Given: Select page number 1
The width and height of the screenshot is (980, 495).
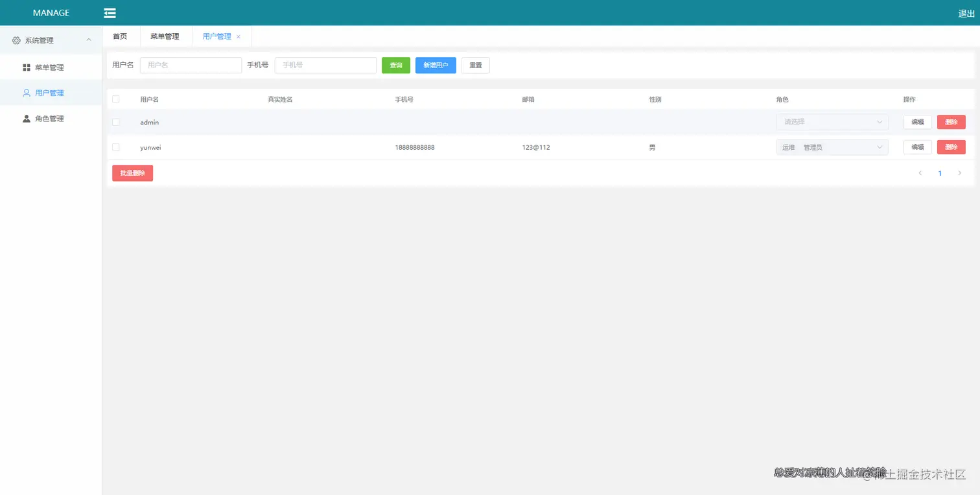Looking at the screenshot, I should point(940,173).
